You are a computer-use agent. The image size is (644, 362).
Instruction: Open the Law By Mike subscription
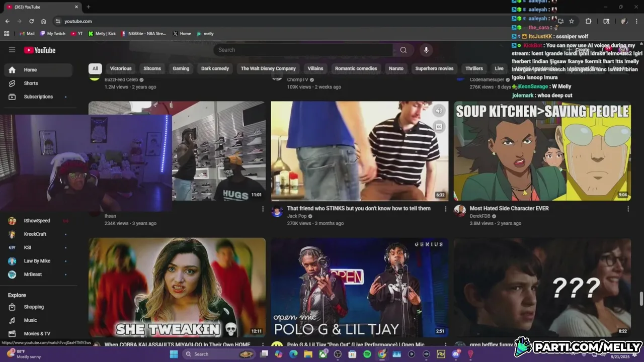[x=38, y=261]
